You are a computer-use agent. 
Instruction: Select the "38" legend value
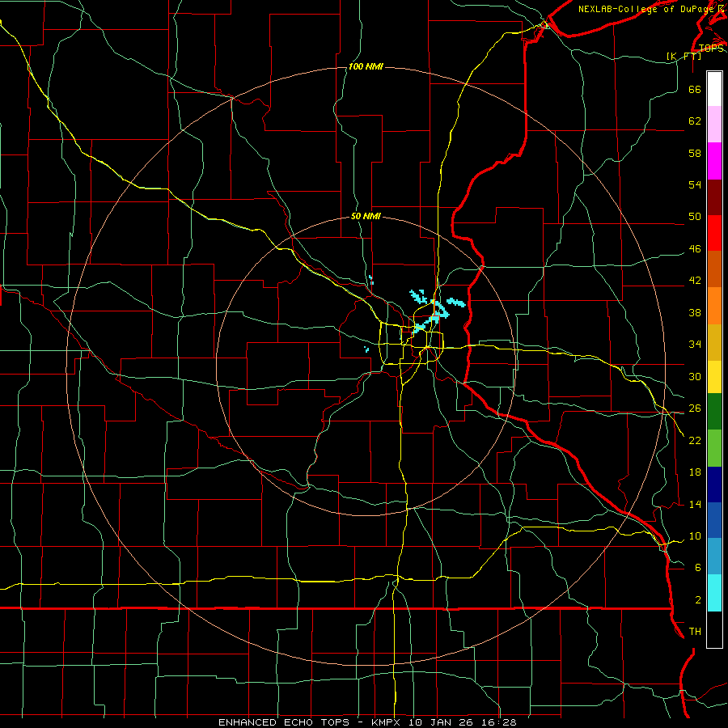(695, 312)
